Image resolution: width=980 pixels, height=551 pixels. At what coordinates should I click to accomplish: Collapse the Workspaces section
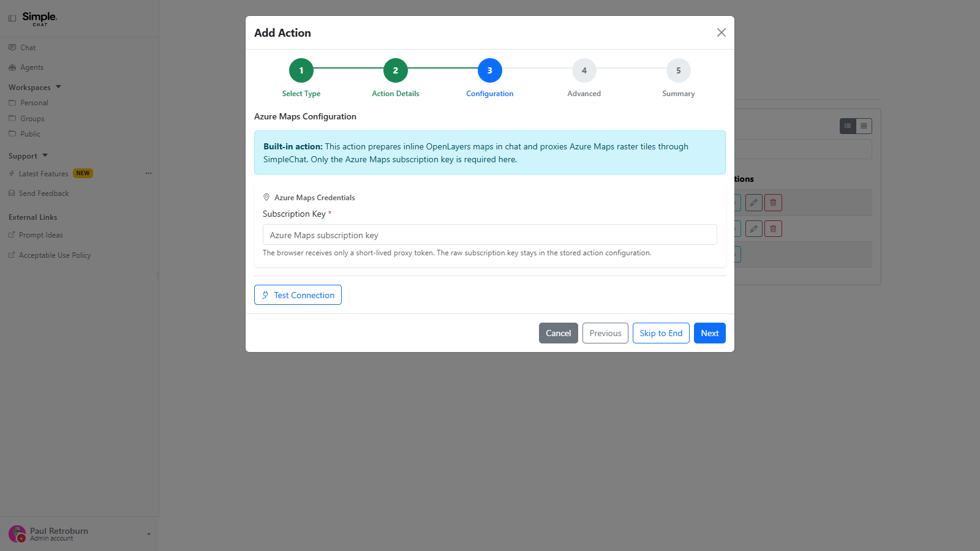click(x=35, y=88)
